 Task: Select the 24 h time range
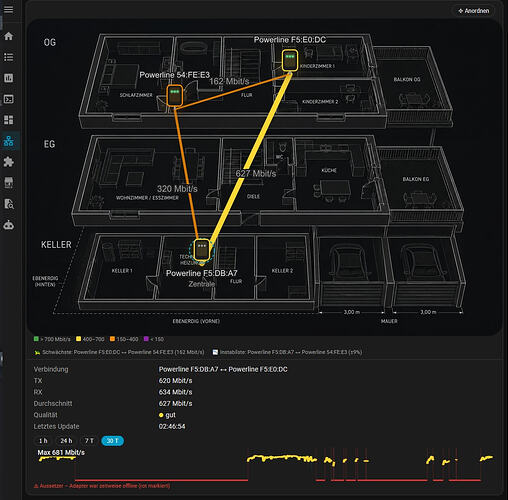[x=66, y=441]
